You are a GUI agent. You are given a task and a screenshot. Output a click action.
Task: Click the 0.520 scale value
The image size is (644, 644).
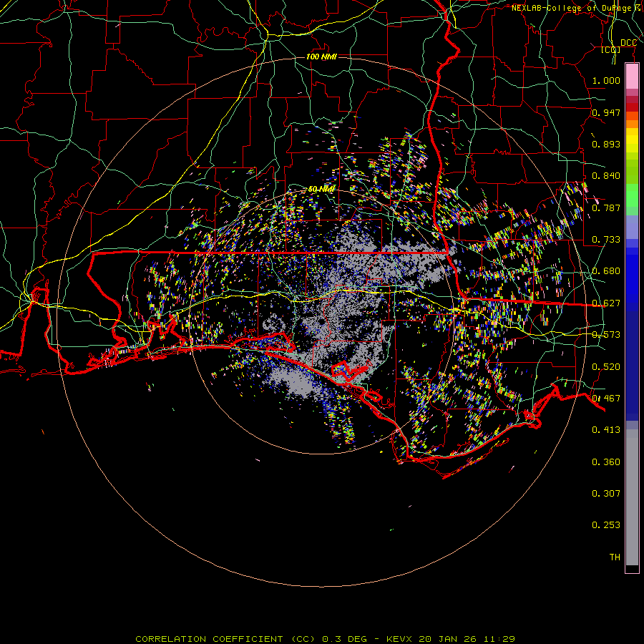tap(606, 367)
